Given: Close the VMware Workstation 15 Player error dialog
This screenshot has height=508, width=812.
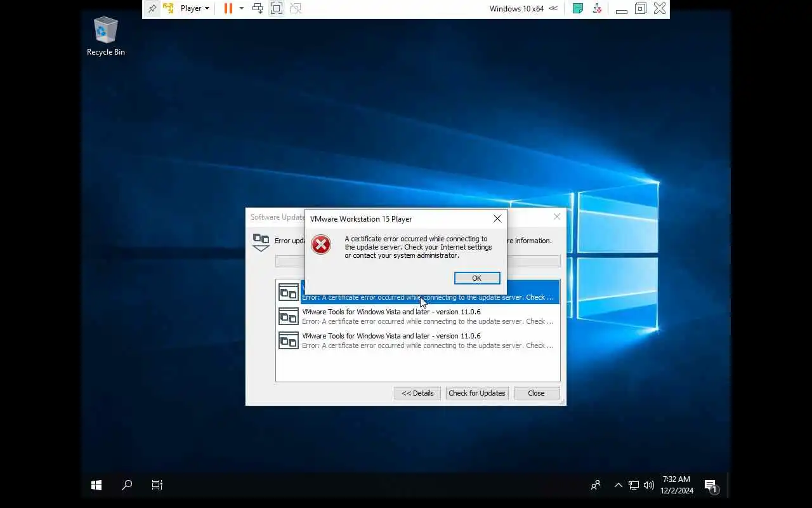Looking at the screenshot, I should 497,218.
